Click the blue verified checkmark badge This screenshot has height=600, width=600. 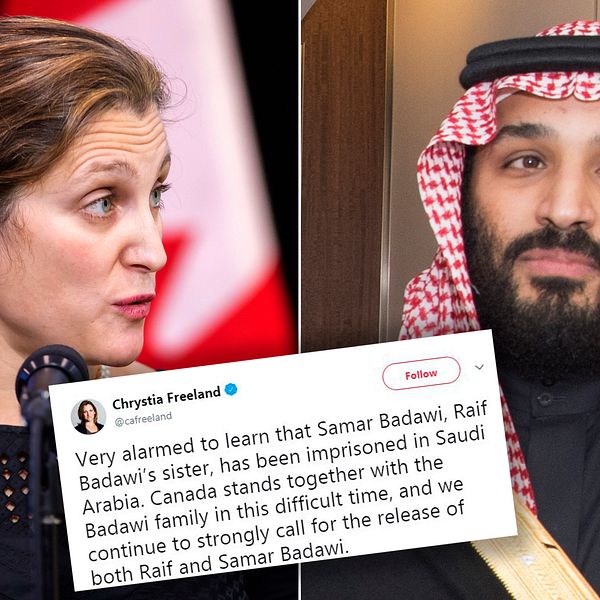tap(231, 390)
